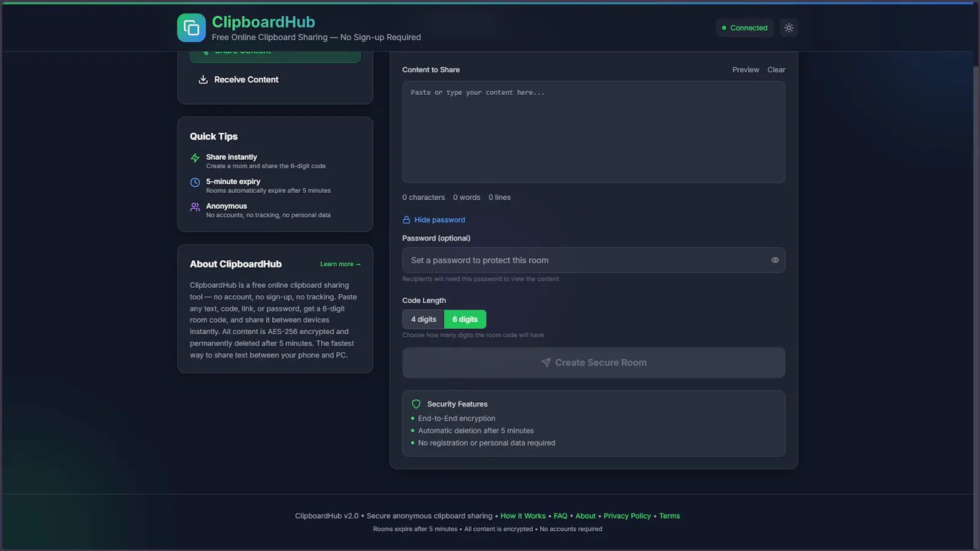
Task: Click the paper plane icon in Create Secure Room
Action: [x=546, y=362]
